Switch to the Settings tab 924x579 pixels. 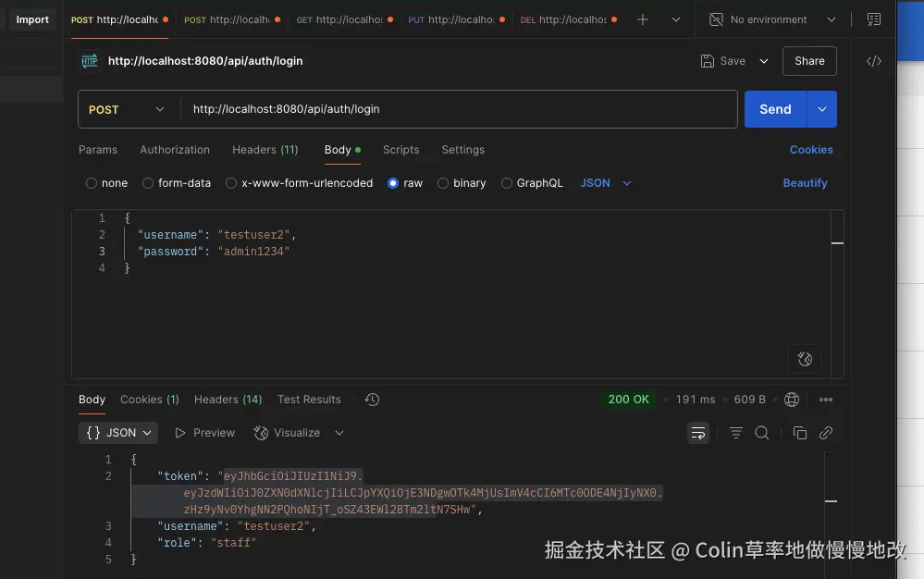click(463, 150)
